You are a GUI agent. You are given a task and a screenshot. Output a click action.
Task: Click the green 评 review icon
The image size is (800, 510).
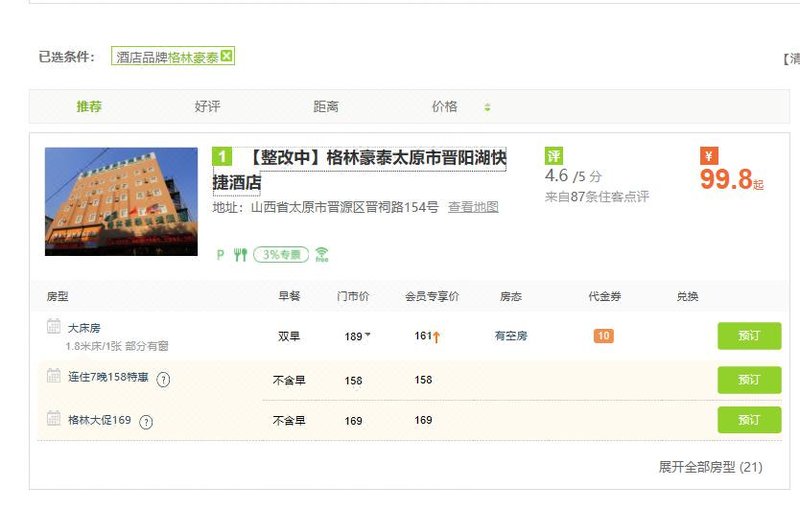click(554, 156)
